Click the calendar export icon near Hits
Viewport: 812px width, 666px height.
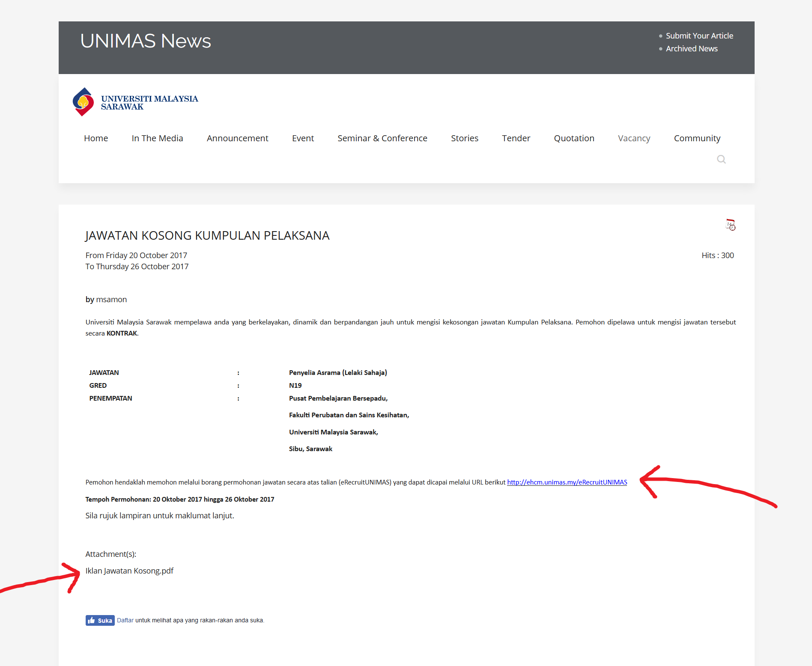pos(731,225)
